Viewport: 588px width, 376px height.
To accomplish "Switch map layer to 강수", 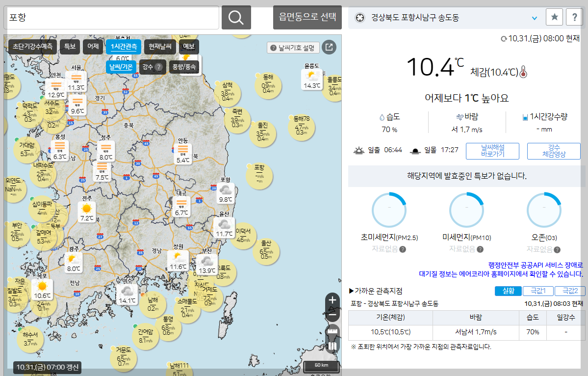I will tap(152, 67).
